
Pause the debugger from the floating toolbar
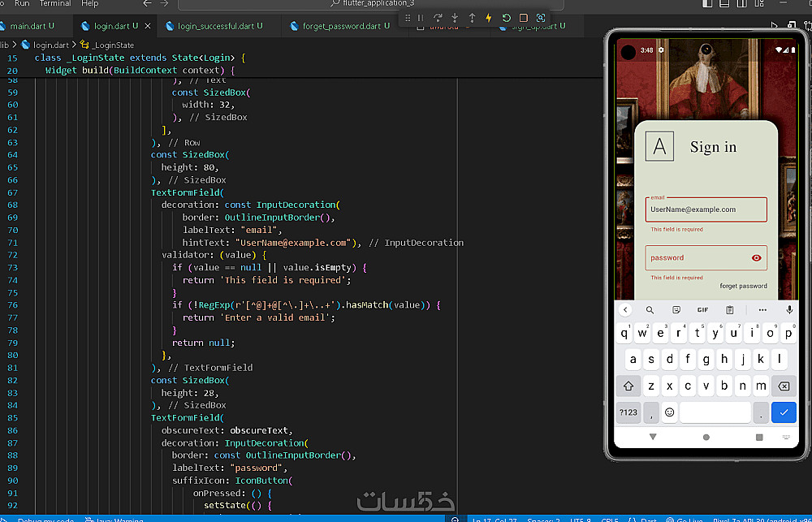coord(421,18)
